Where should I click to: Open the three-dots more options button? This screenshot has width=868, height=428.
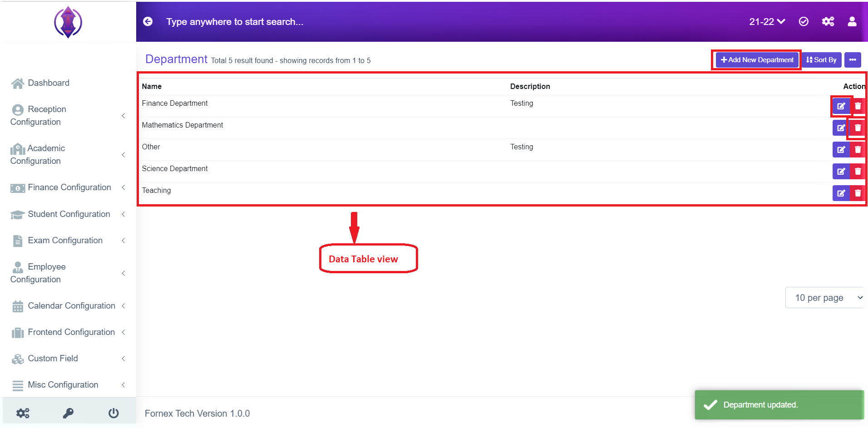(853, 60)
